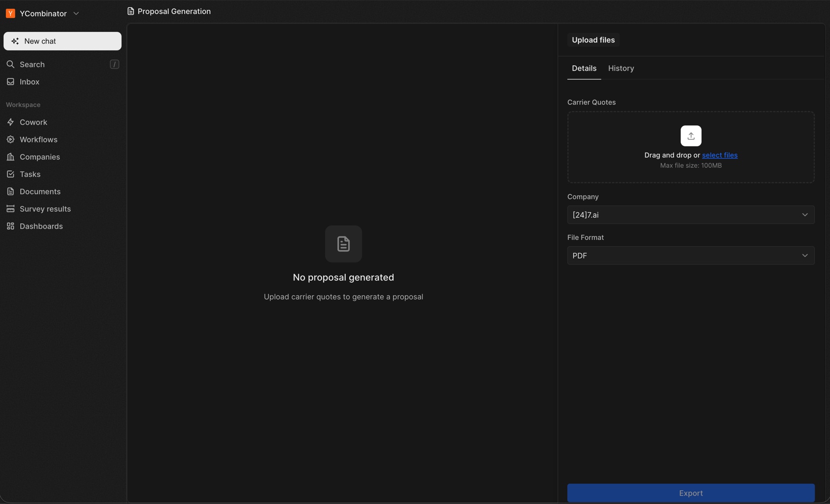The width and height of the screenshot is (830, 504).
Task: Click the Company field label
Action: click(583, 196)
